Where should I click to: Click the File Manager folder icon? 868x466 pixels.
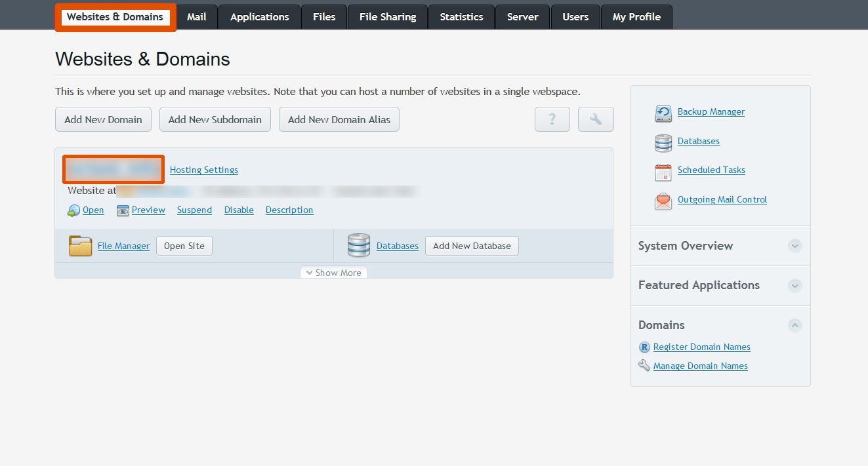(x=80, y=246)
